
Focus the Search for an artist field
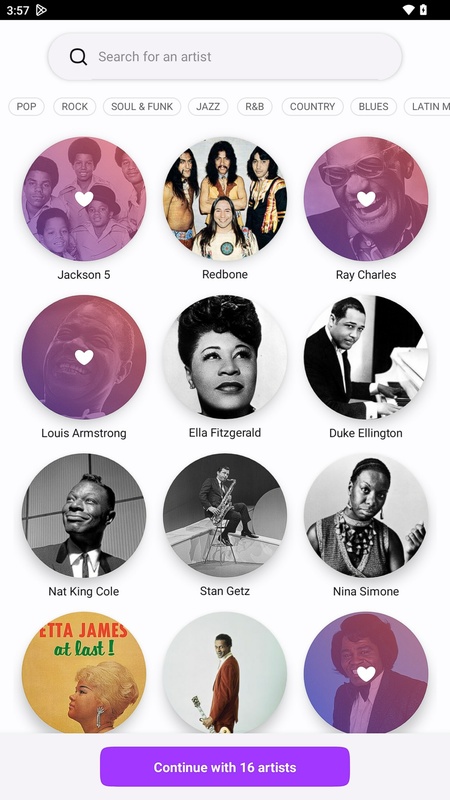(x=225, y=57)
